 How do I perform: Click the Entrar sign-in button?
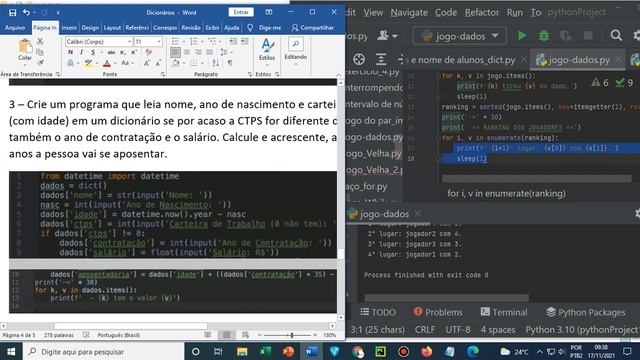click(241, 12)
